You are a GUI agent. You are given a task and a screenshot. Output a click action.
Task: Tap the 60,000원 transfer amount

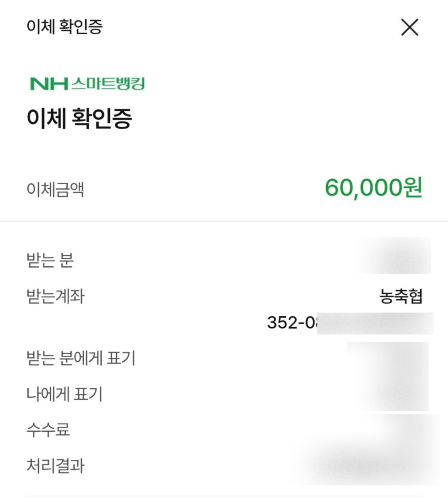(x=373, y=188)
